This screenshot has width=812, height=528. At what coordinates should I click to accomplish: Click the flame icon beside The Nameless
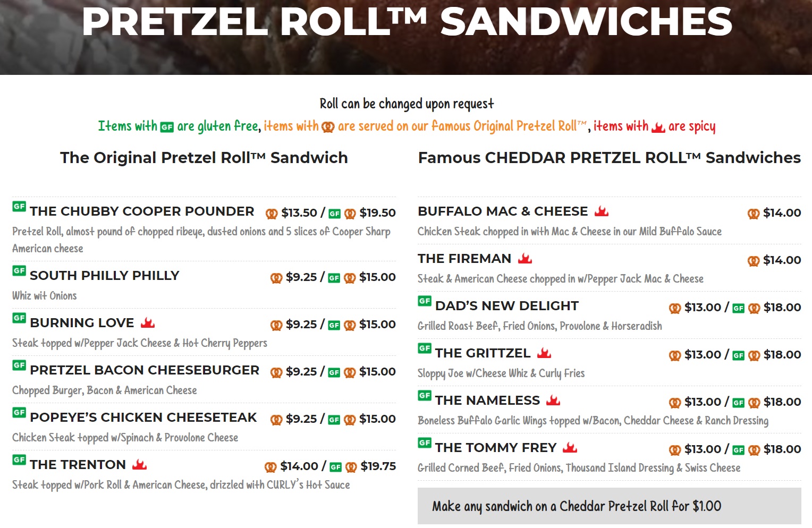[553, 400]
